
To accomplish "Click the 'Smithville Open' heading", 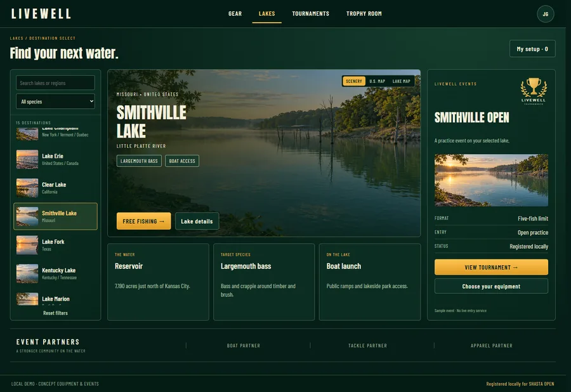I will 471,117.
